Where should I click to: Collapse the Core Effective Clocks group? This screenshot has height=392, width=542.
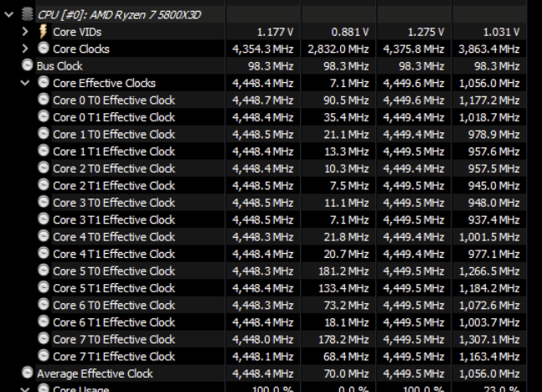(x=25, y=83)
